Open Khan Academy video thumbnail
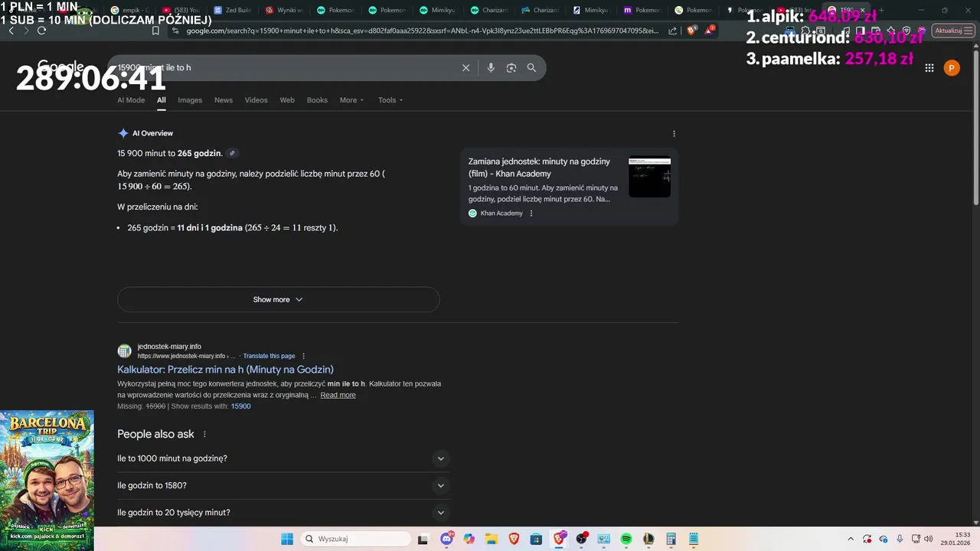The image size is (980, 551). pos(649,177)
